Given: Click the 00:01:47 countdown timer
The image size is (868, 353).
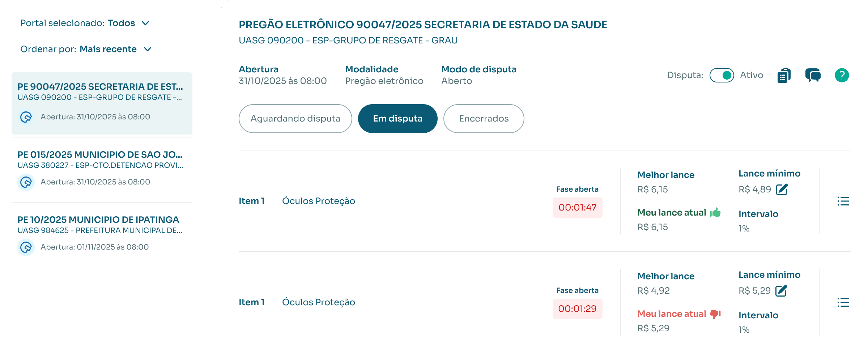Looking at the screenshot, I should pyautogui.click(x=577, y=208).
